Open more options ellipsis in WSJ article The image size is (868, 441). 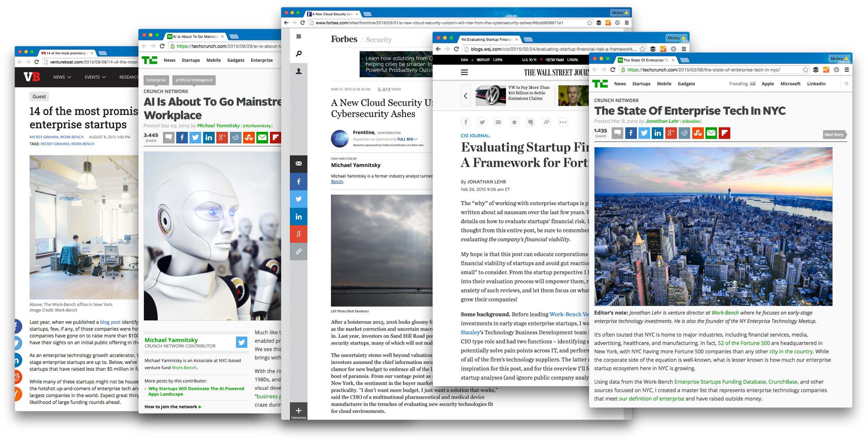click(x=563, y=122)
